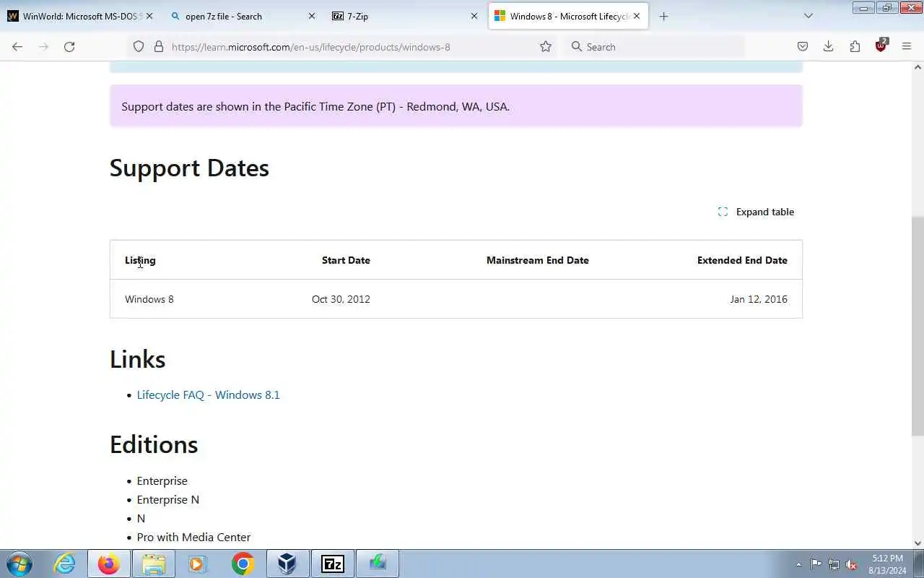Click the forward navigation arrow
The width and height of the screenshot is (924, 578).
pyautogui.click(x=43, y=46)
